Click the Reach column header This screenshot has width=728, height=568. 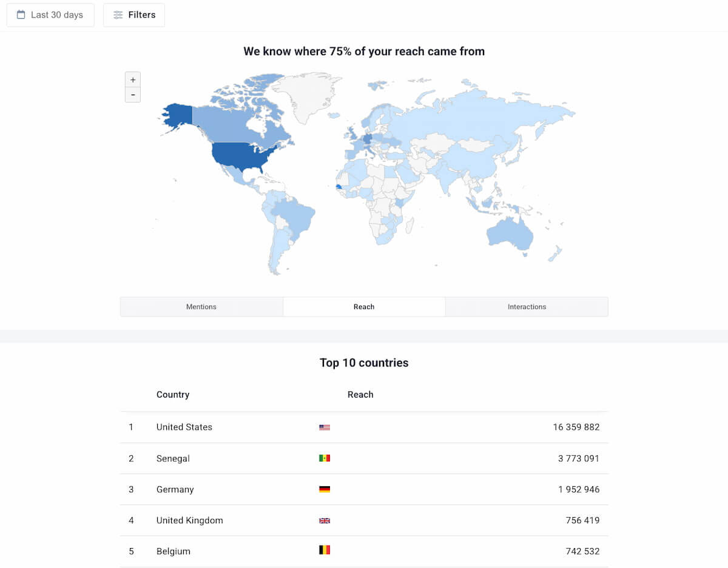tap(360, 395)
